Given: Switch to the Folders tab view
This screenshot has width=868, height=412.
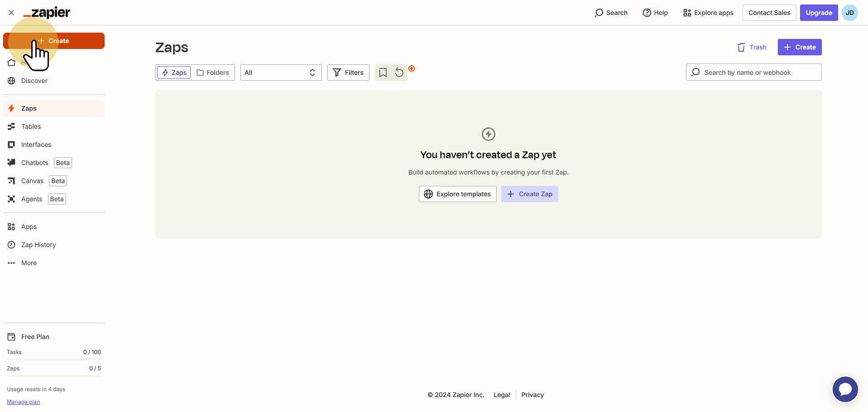Looking at the screenshot, I should (213, 73).
